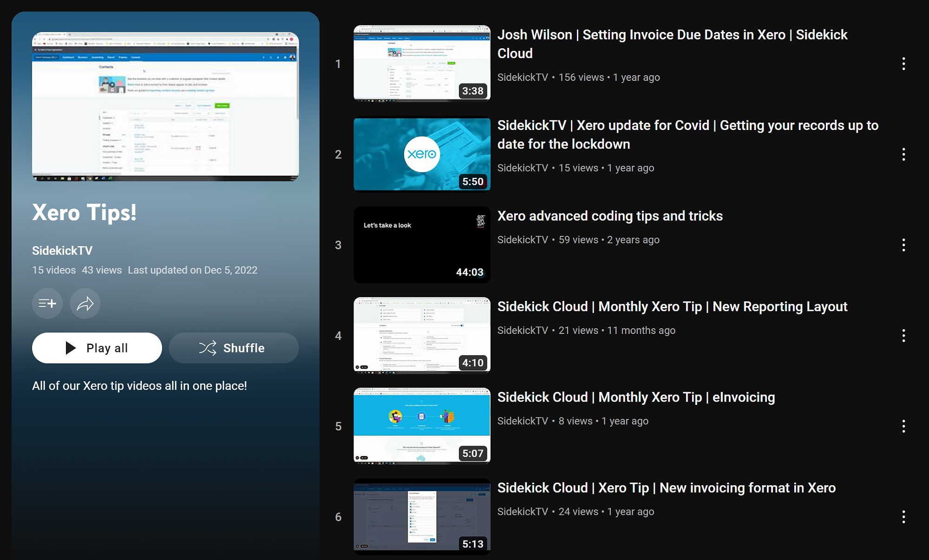929x560 pixels.
Task: Click the SidekickTV channel name under video 6
Action: (523, 511)
